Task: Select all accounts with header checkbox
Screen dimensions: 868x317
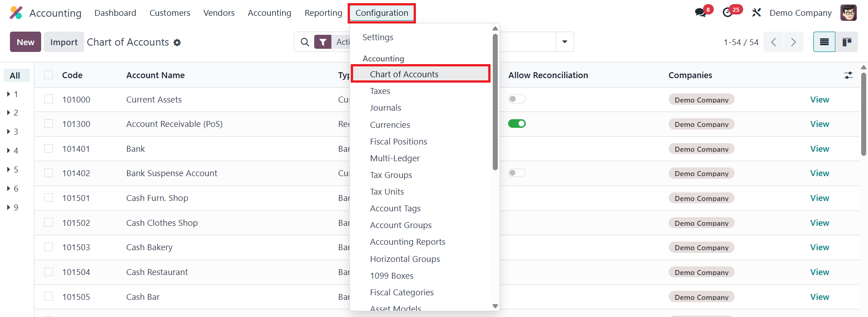Action: pyautogui.click(x=49, y=75)
